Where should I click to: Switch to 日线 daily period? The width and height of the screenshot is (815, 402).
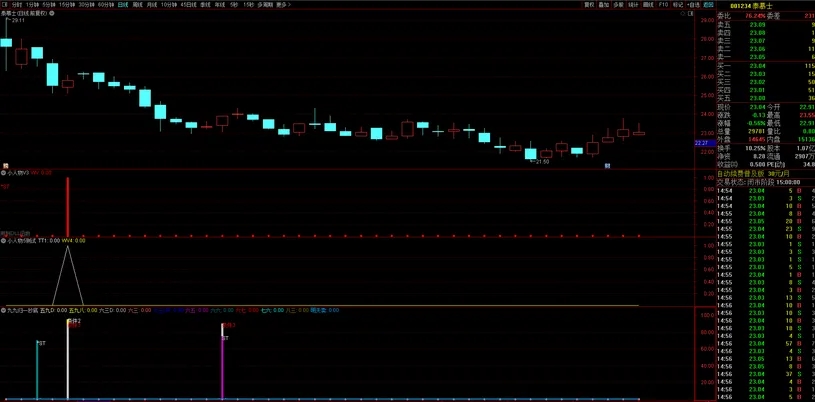(x=123, y=4)
